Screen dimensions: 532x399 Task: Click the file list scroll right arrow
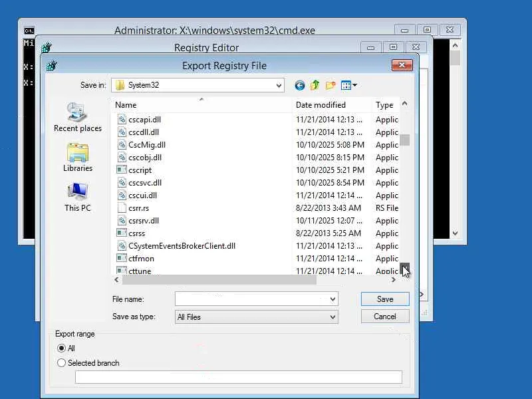[x=394, y=280]
